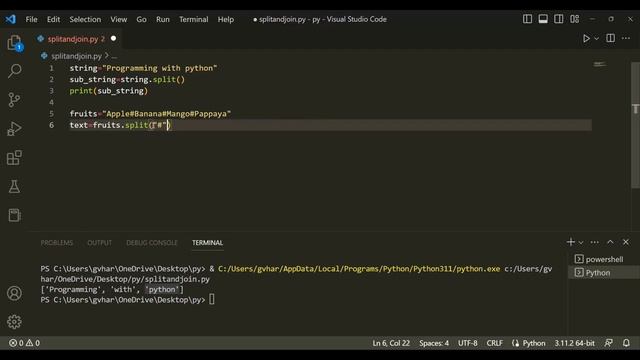The image size is (640, 360).
Task: Open the Help menu
Action: click(x=226, y=19)
